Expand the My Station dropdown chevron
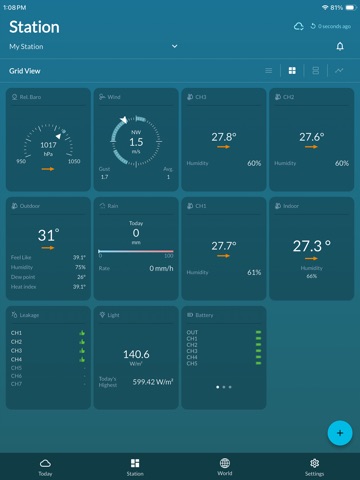 [174, 46]
